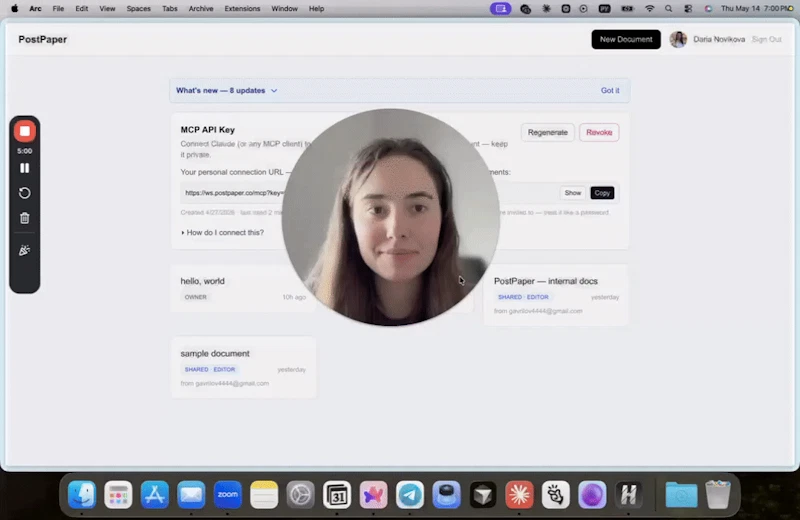800x520 pixels.
Task: Open the black cube app icon in the dock
Action: tap(483, 494)
